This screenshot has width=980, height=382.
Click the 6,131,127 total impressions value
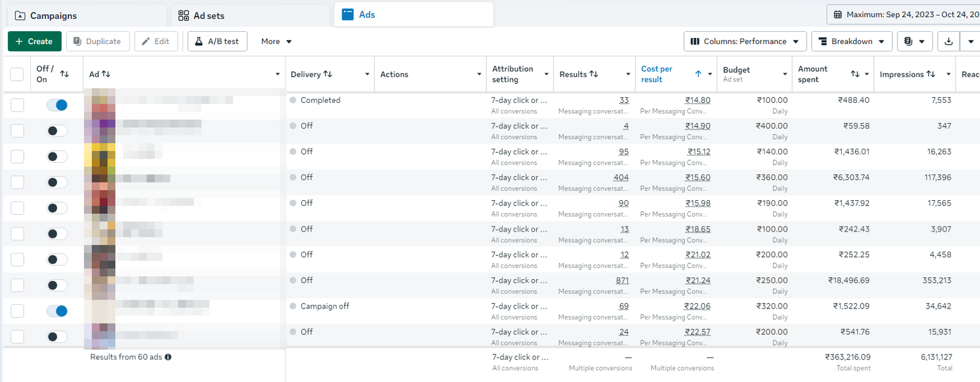[x=937, y=357]
